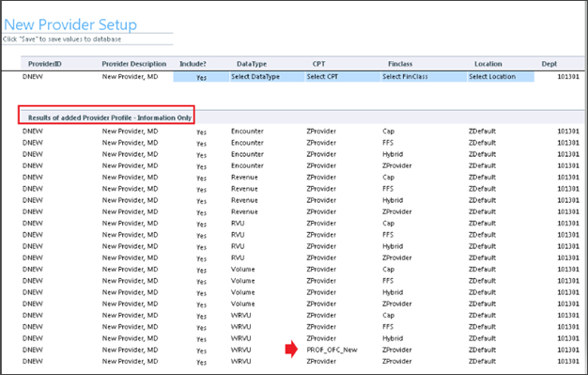Select the PROF_OFC_New CPT cell
This screenshot has height=375, width=588.
(x=332, y=350)
